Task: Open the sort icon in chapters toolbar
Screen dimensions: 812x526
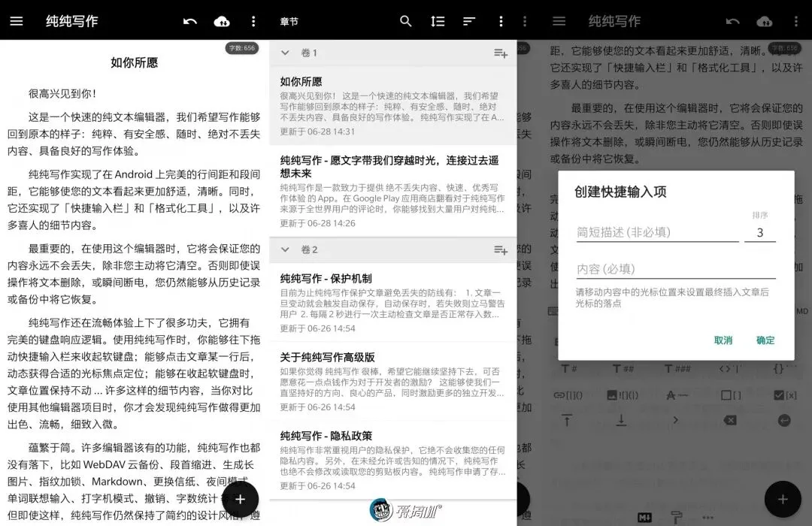Action: (469, 21)
